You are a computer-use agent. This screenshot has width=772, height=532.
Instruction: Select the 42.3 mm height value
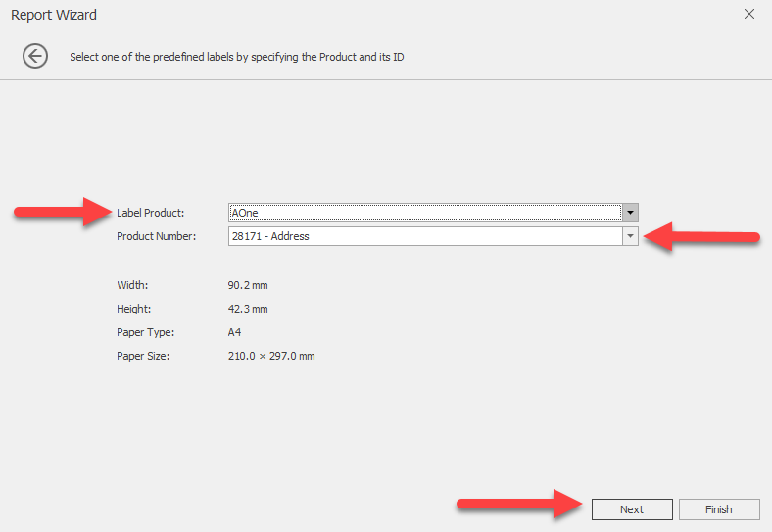248,309
